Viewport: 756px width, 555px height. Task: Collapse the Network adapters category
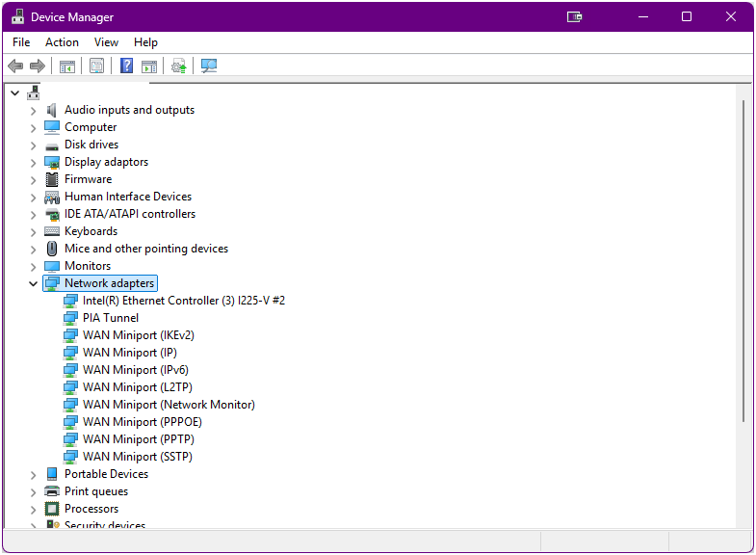33,283
